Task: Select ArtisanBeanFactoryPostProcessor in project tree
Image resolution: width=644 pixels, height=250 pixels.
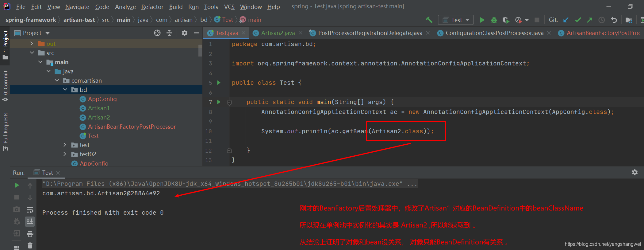Action: pos(132,127)
